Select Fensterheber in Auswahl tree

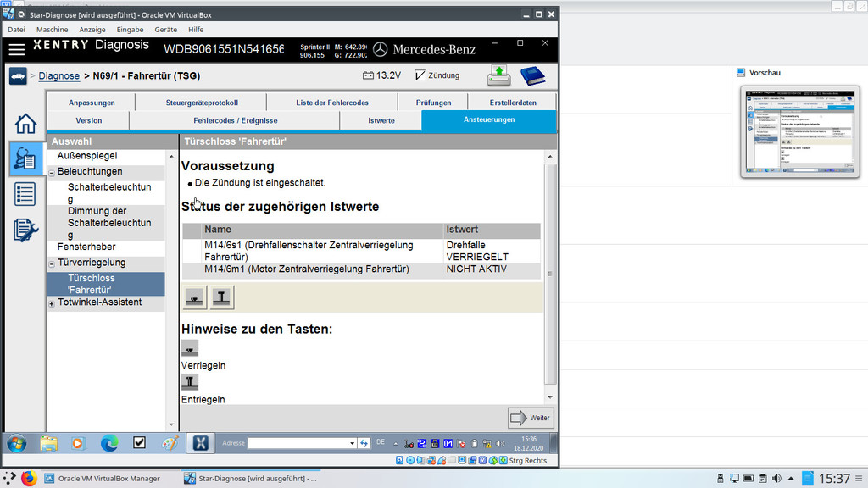click(x=86, y=247)
